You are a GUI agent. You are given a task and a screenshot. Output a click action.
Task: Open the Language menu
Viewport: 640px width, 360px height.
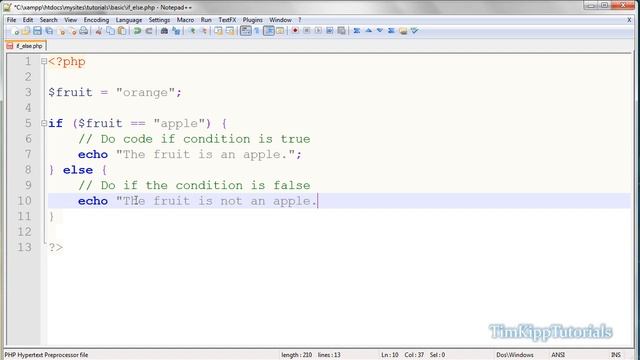pyautogui.click(x=129, y=20)
